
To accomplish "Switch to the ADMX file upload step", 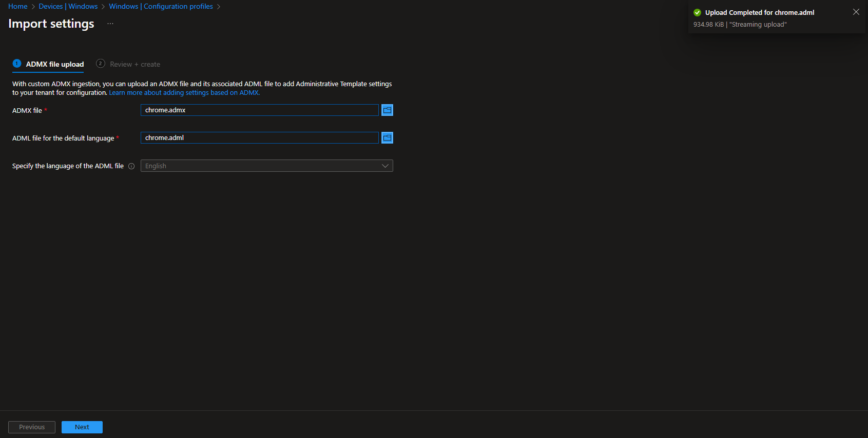I will (48, 64).
